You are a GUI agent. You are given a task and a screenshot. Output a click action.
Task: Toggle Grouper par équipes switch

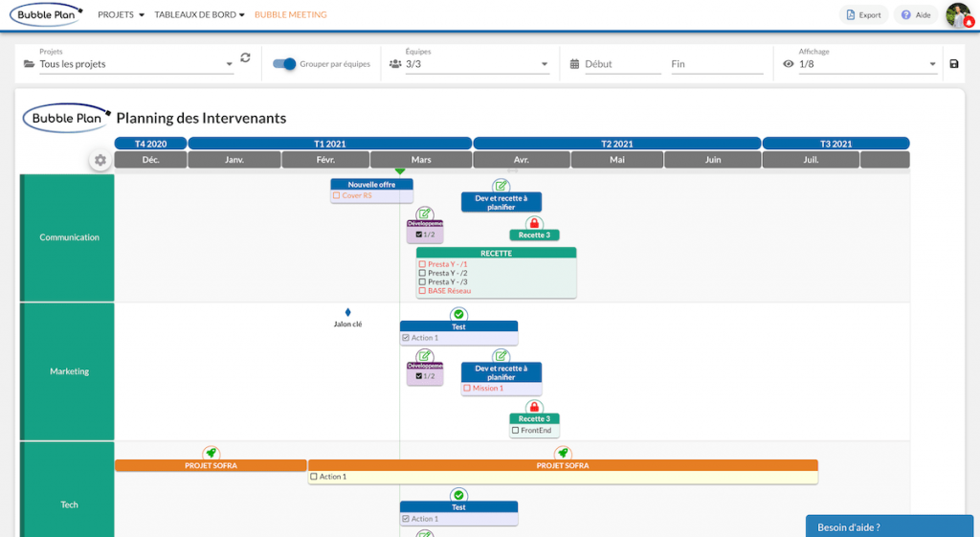click(x=284, y=64)
